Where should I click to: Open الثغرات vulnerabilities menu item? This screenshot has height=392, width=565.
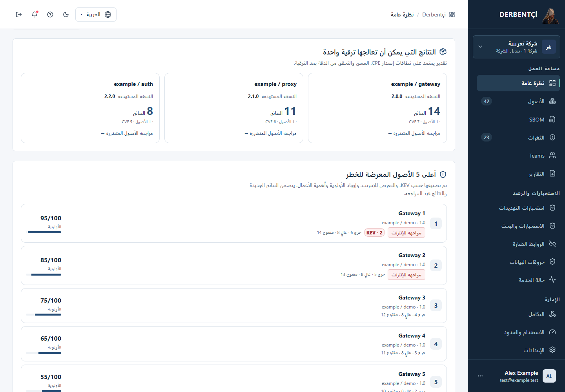(x=518, y=138)
